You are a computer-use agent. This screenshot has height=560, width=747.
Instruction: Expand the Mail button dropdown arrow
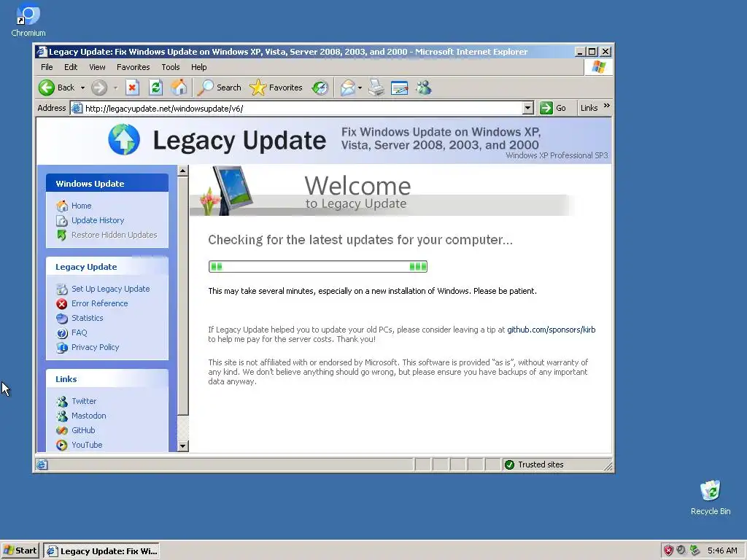click(x=360, y=87)
